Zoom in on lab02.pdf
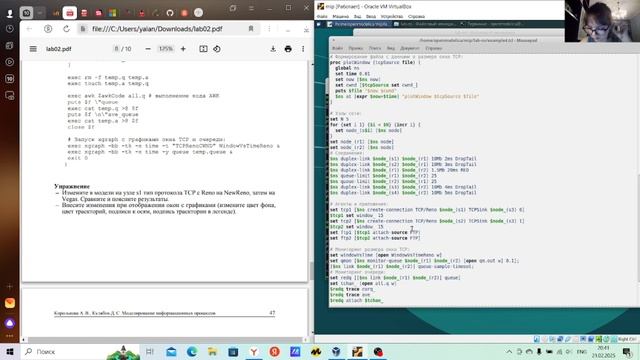The width and height of the screenshot is (640, 360). [x=183, y=49]
